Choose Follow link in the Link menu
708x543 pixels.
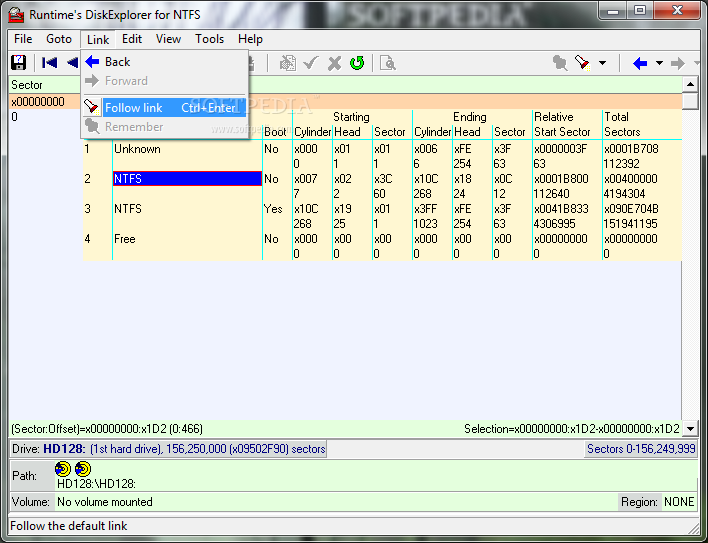(165, 108)
